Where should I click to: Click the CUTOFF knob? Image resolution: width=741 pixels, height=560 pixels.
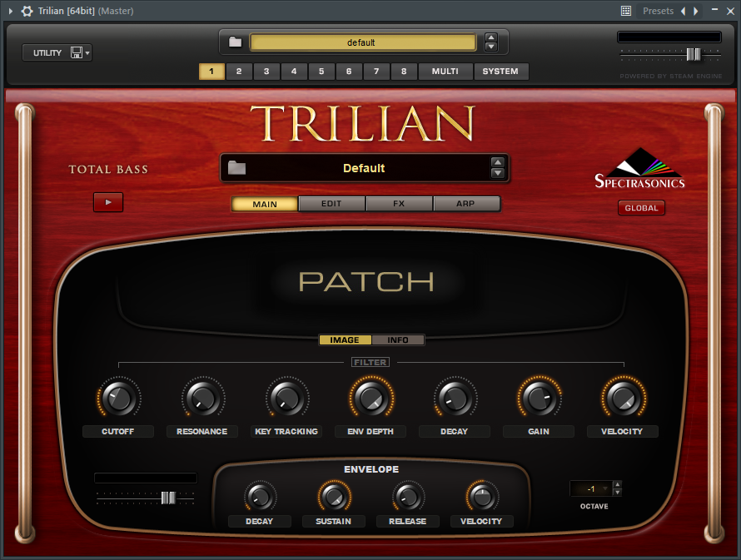click(x=119, y=399)
